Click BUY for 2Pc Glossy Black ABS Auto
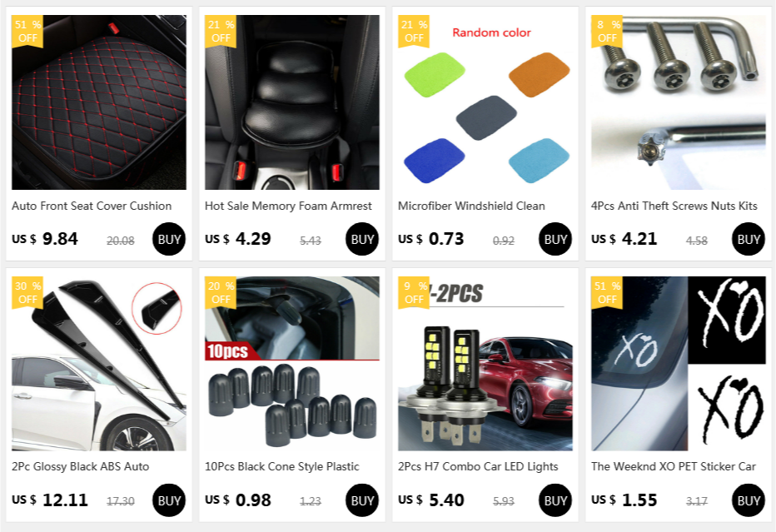The image size is (776, 532). coord(169,500)
